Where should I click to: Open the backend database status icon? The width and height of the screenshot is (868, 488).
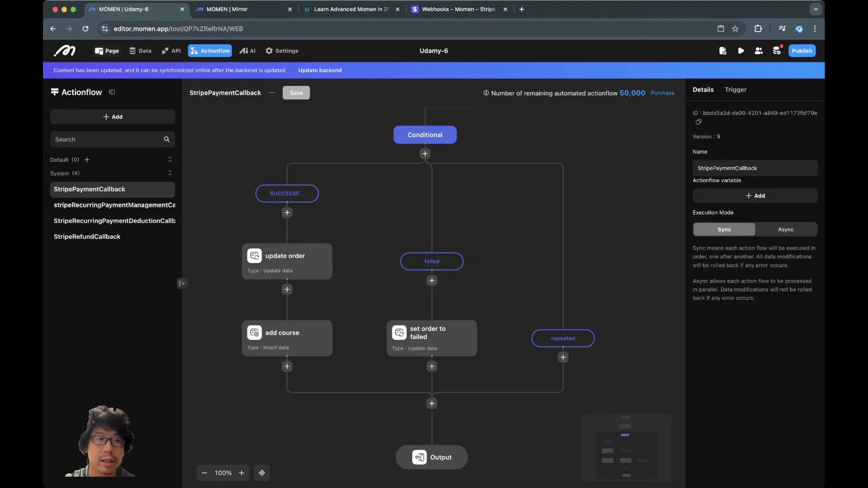click(777, 51)
